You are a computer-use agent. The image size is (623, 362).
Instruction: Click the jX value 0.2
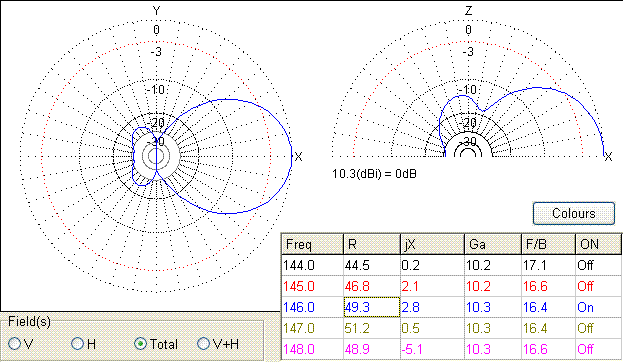click(x=432, y=265)
